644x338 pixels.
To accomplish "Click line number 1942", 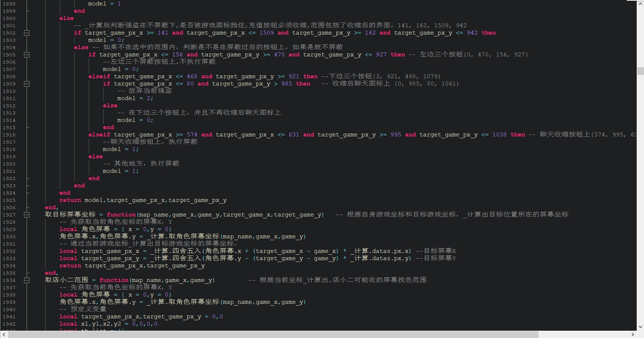I will point(9,324).
